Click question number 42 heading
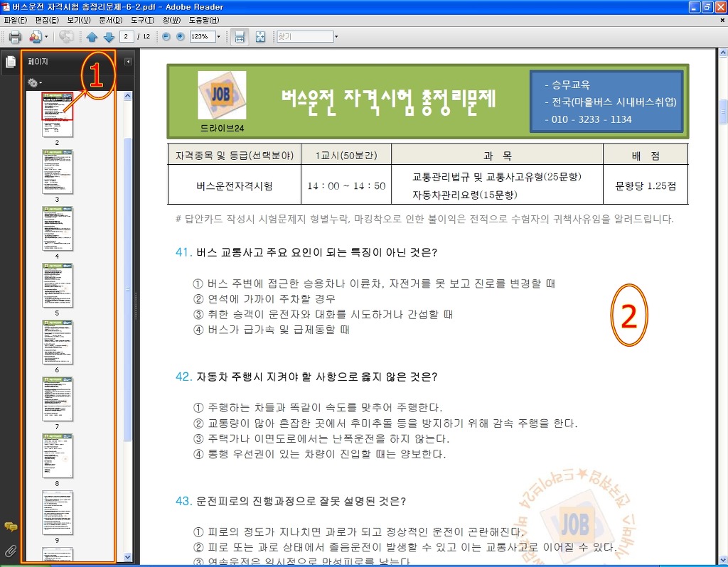Viewport: 728px width, 567px height. (306, 377)
